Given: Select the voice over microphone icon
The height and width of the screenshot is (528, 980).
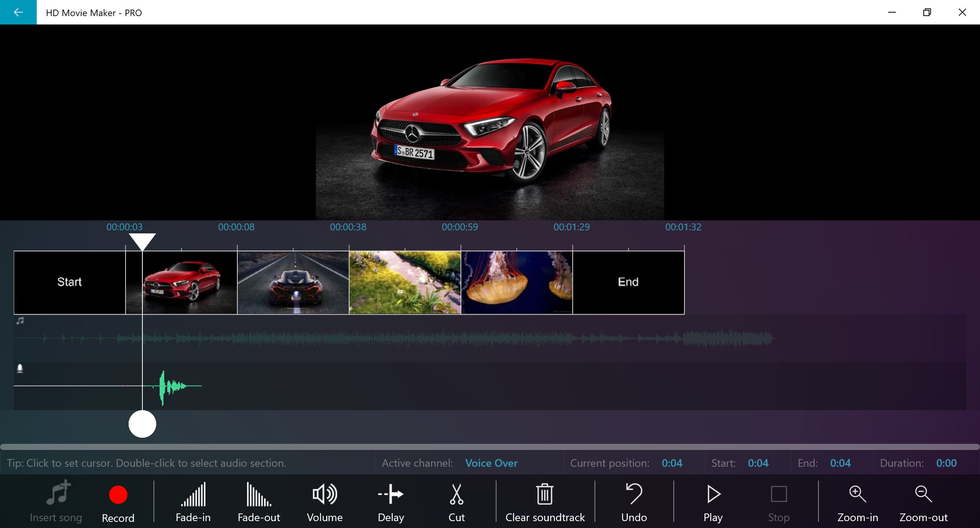Looking at the screenshot, I should (x=20, y=368).
